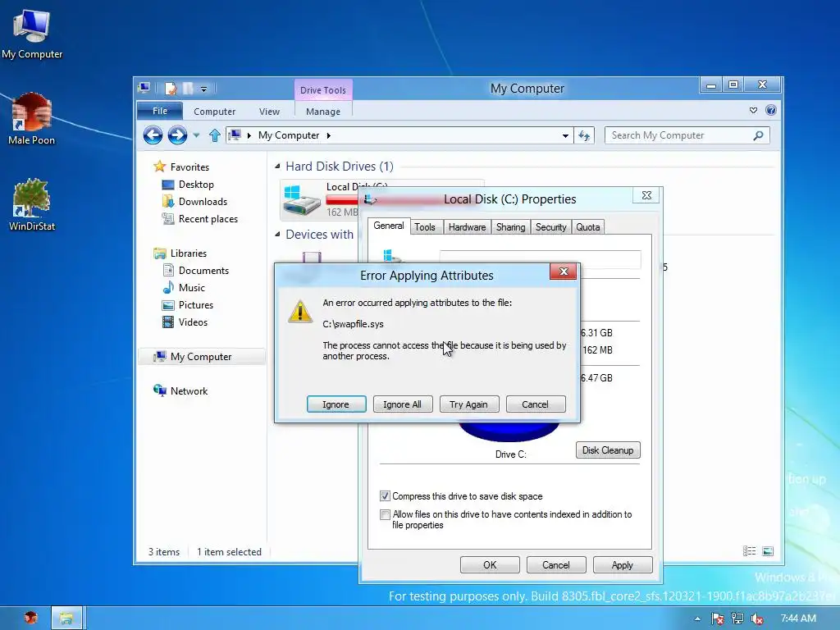Switch to the Security tab in Properties
The image size is (840, 630).
coord(550,227)
